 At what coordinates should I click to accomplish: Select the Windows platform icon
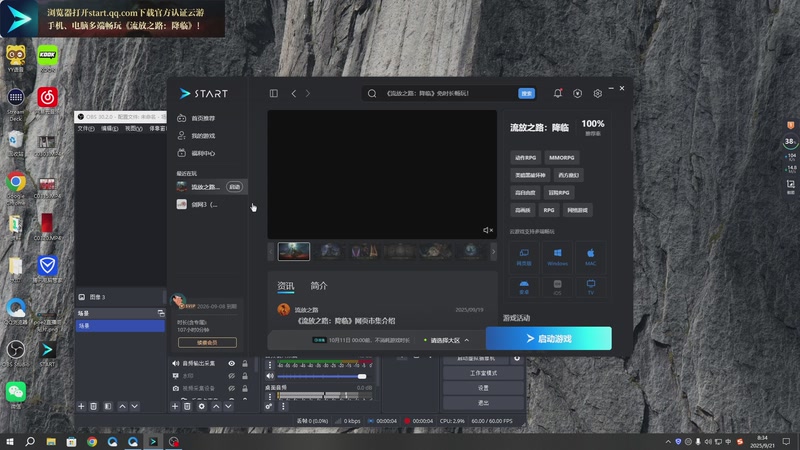557,257
